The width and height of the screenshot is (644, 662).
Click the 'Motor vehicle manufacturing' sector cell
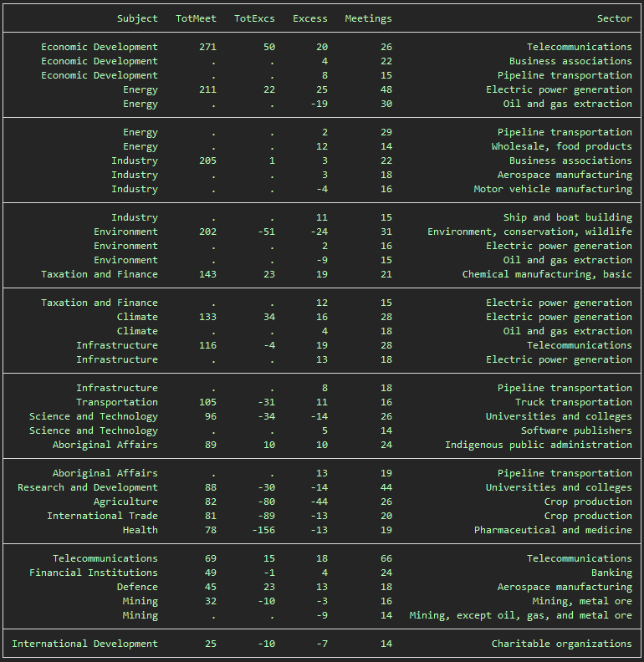point(553,189)
